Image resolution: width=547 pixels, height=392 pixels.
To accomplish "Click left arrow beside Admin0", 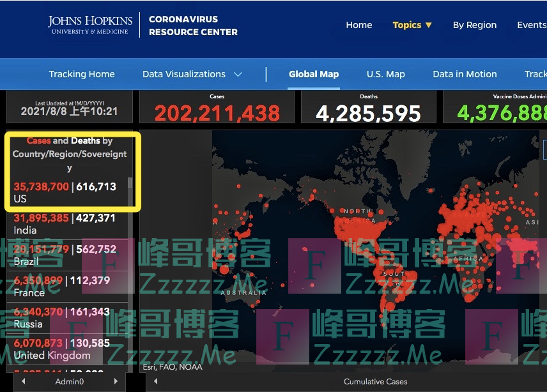I will (24, 382).
